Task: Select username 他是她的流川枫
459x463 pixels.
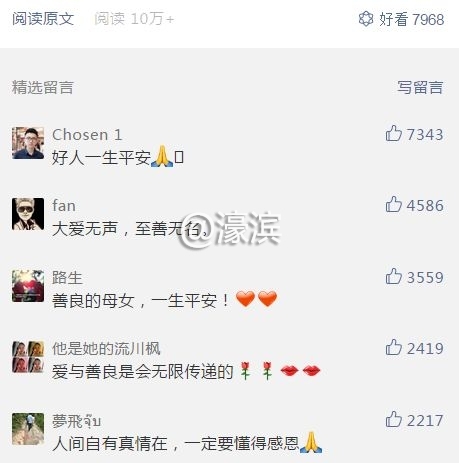Action: tap(106, 349)
